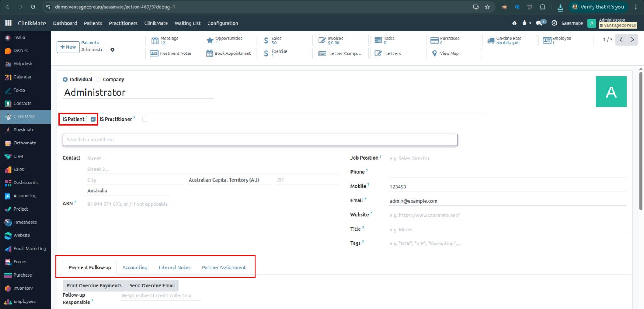Select the Company radio option

(98, 80)
